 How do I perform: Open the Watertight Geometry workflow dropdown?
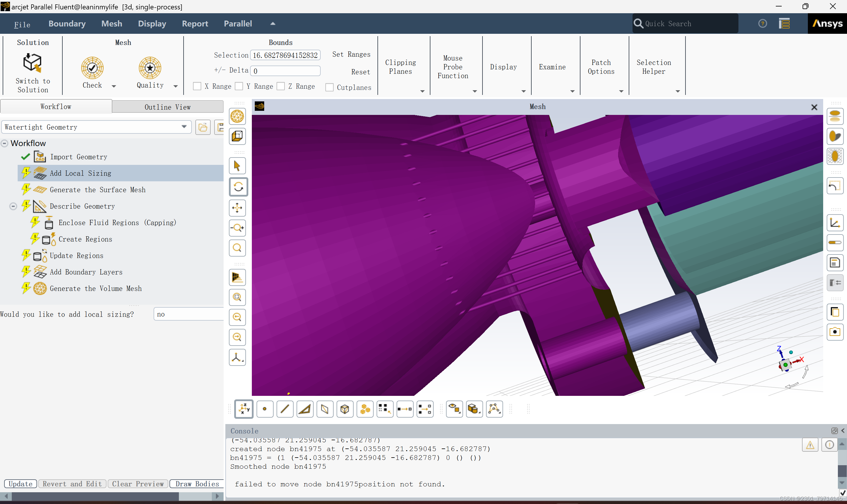[184, 127]
